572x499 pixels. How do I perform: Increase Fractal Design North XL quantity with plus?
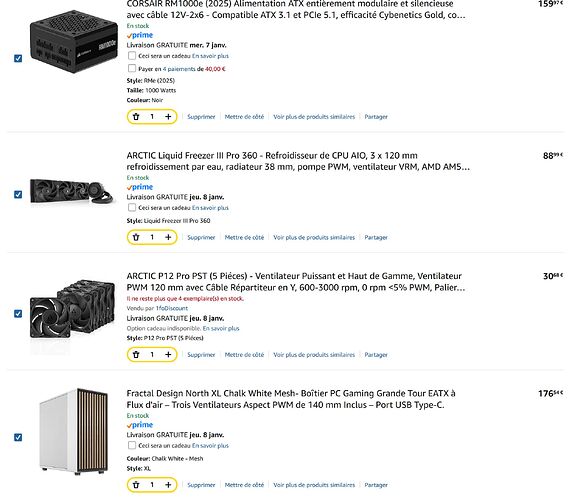click(168, 485)
